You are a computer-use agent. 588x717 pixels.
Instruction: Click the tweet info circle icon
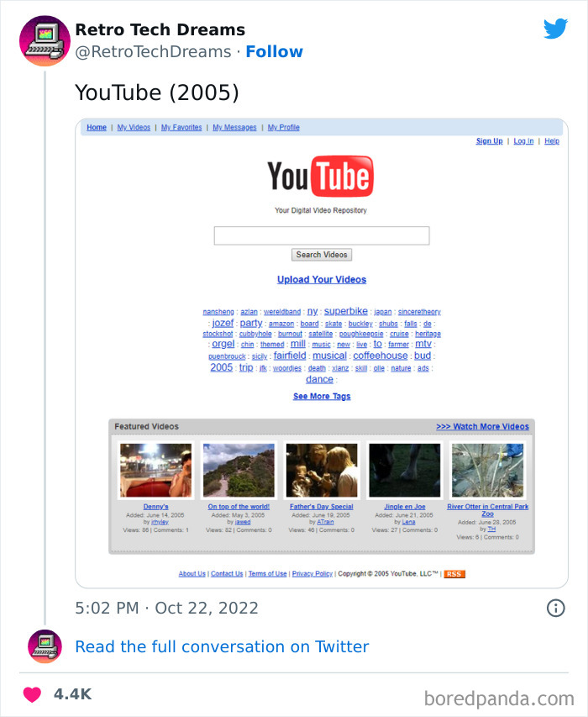[556, 608]
